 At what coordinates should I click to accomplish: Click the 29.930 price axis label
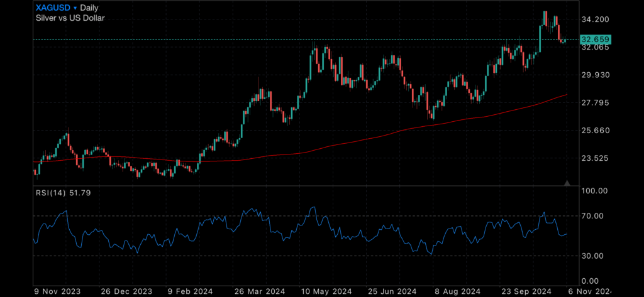[595, 75]
